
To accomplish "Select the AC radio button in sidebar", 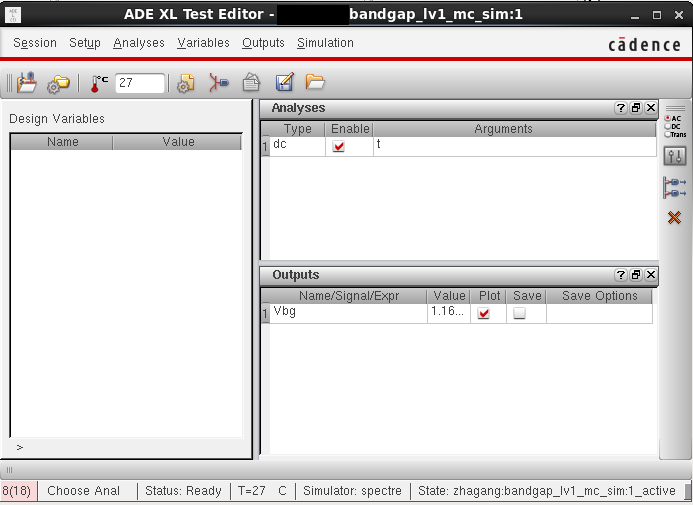I will click(668, 118).
